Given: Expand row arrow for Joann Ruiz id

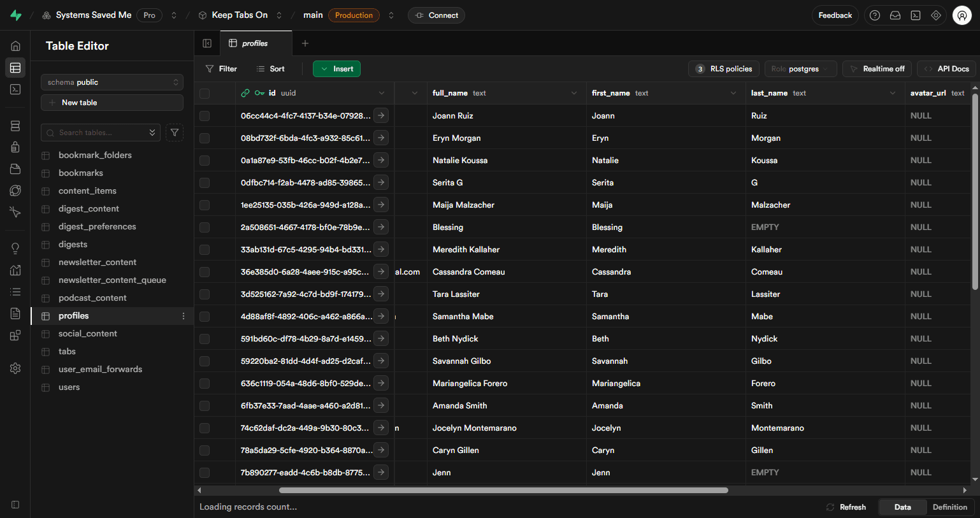Looking at the screenshot, I should [381, 115].
